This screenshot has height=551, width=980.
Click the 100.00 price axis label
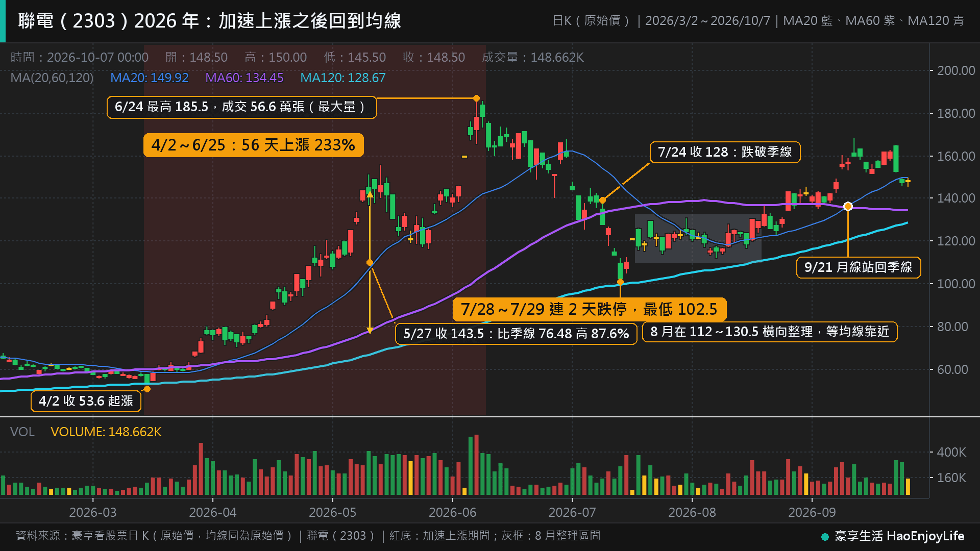[956, 284]
